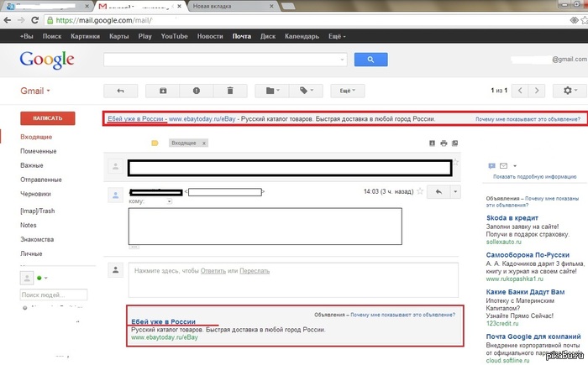Viewport: 588px width, 365px height.
Task: Go to the next conversation arrow
Action: tap(537, 91)
